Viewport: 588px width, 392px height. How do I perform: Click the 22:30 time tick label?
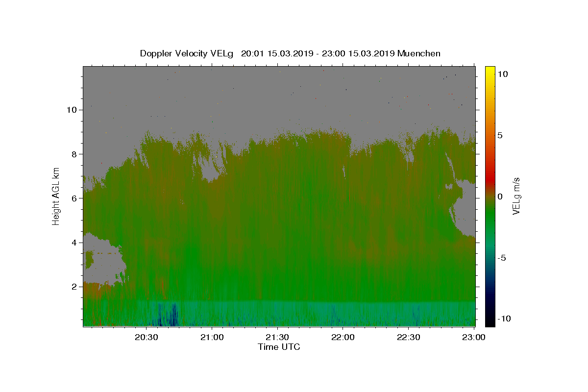click(x=409, y=338)
